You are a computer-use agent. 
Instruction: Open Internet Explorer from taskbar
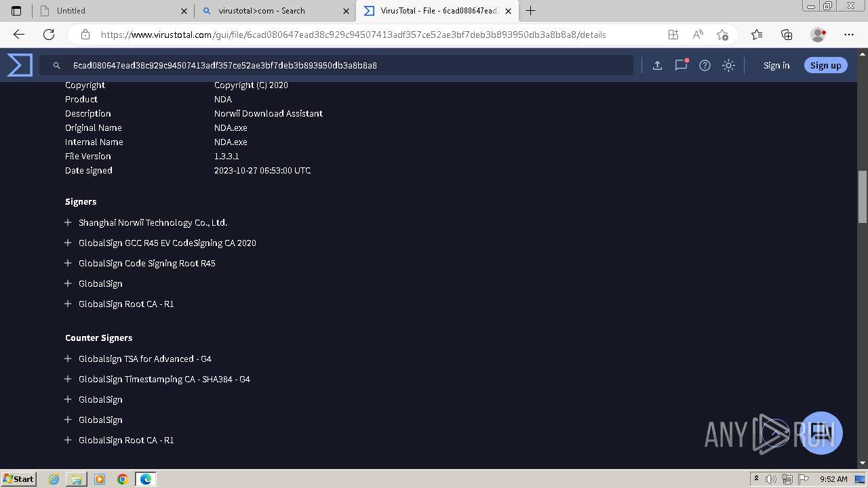coord(54,479)
